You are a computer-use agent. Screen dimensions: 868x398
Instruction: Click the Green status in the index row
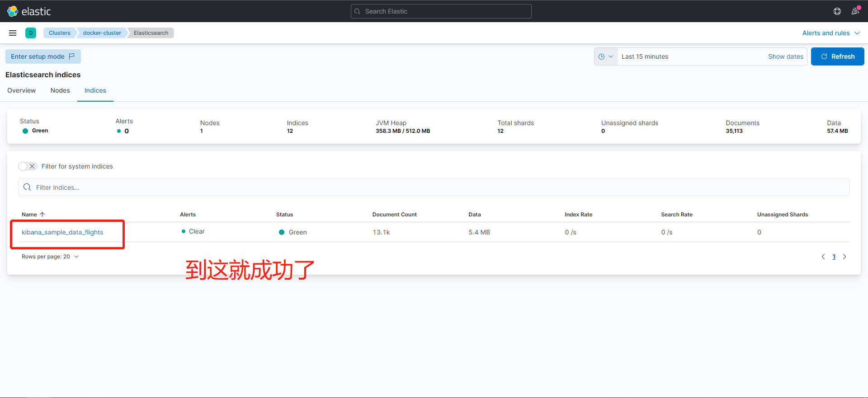(x=293, y=232)
